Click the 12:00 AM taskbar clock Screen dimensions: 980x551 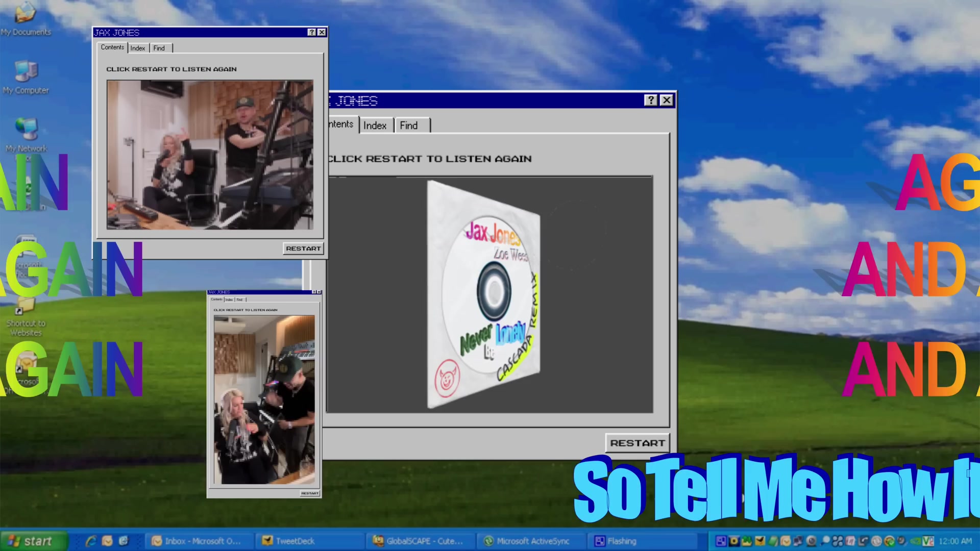[955, 541]
